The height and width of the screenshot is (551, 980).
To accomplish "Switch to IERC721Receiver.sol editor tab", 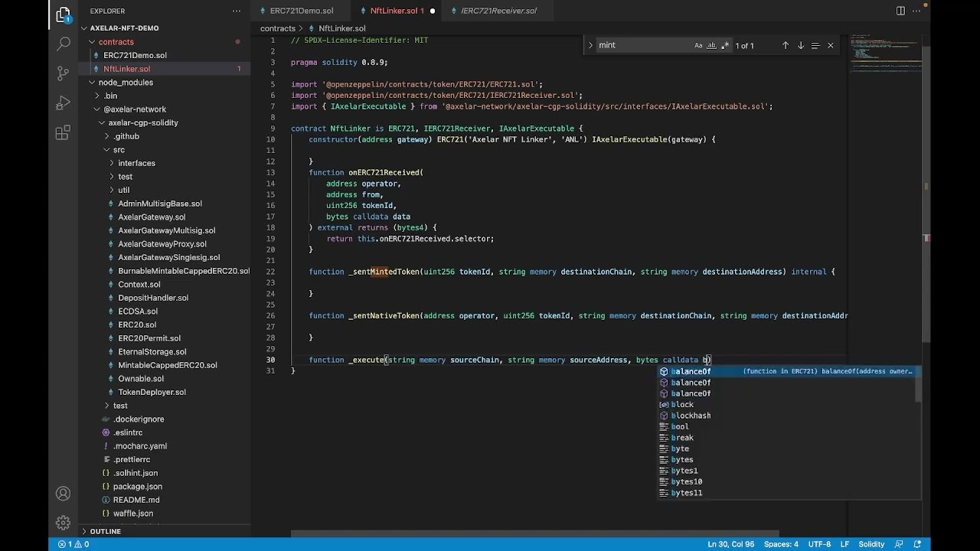I will click(x=498, y=11).
